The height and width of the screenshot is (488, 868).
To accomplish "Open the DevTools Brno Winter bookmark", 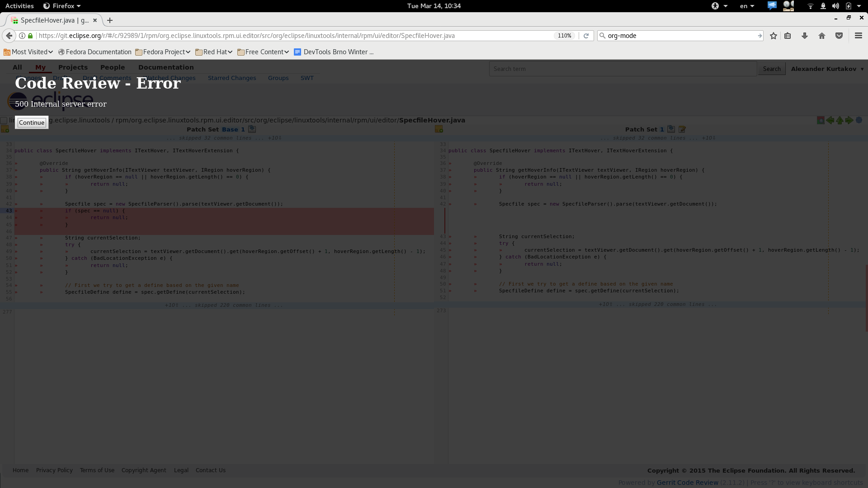I will point(334,52).
